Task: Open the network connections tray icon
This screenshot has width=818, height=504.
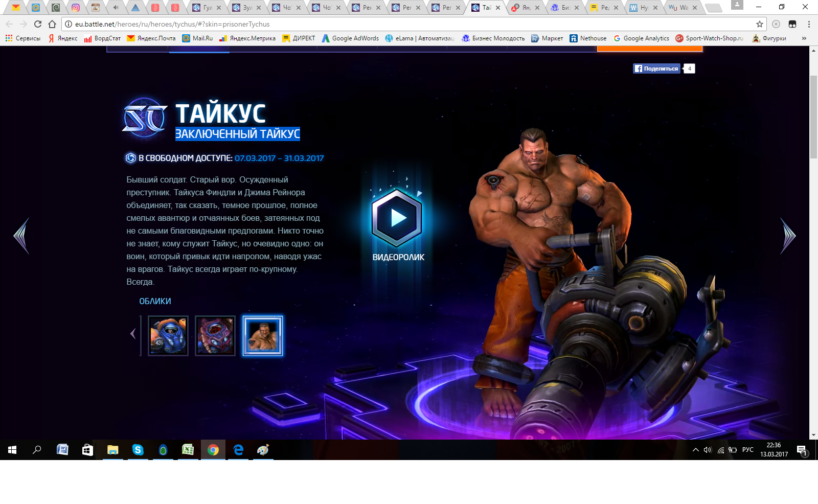Action: click(x=720, y=450)
